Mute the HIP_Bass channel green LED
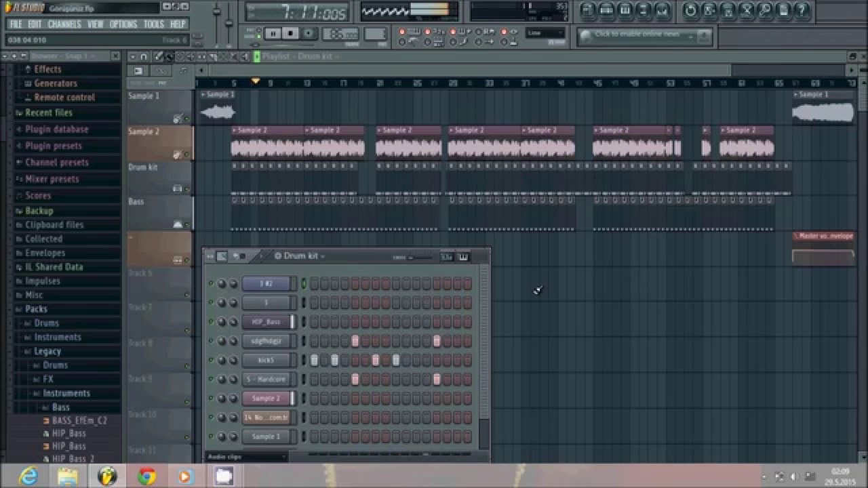The width and height of the screenshot is (868, 488). coord(211,322)
